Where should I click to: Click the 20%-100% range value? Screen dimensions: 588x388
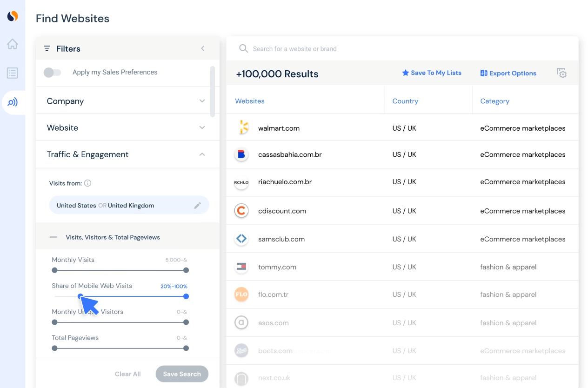pyautogui.click(x=174, y=286)
